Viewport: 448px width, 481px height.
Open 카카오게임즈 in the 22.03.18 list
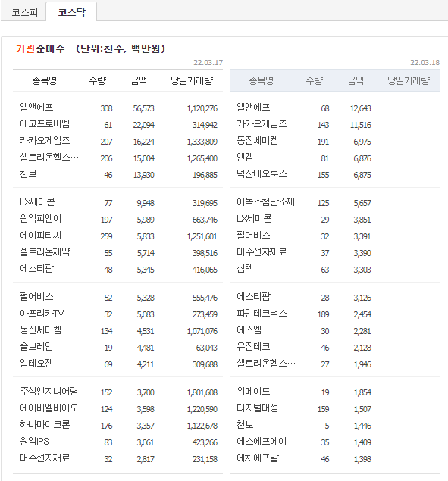point(262,123)
